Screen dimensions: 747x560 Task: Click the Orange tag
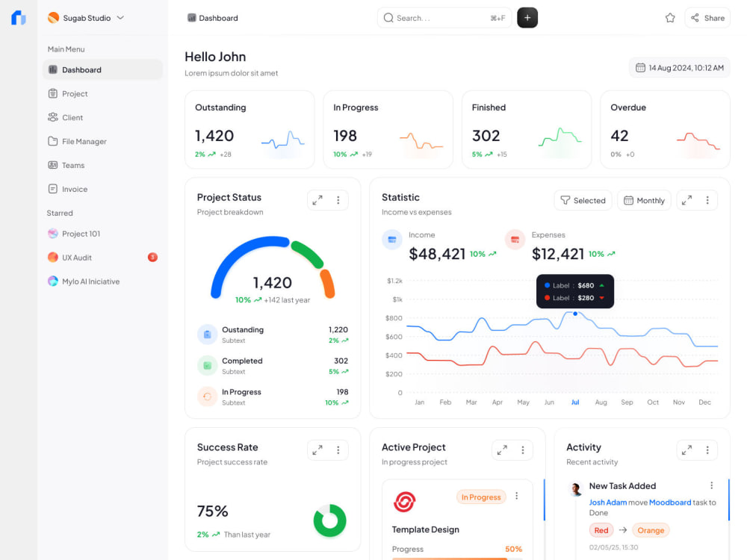(651, 530)
